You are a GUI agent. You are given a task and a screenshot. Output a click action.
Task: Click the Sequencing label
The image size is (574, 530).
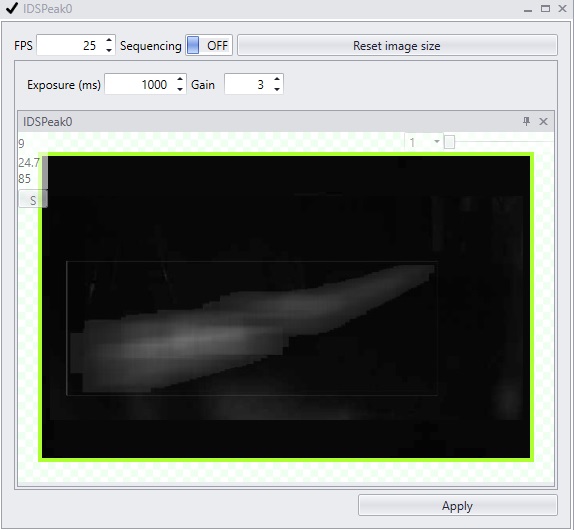150,46
